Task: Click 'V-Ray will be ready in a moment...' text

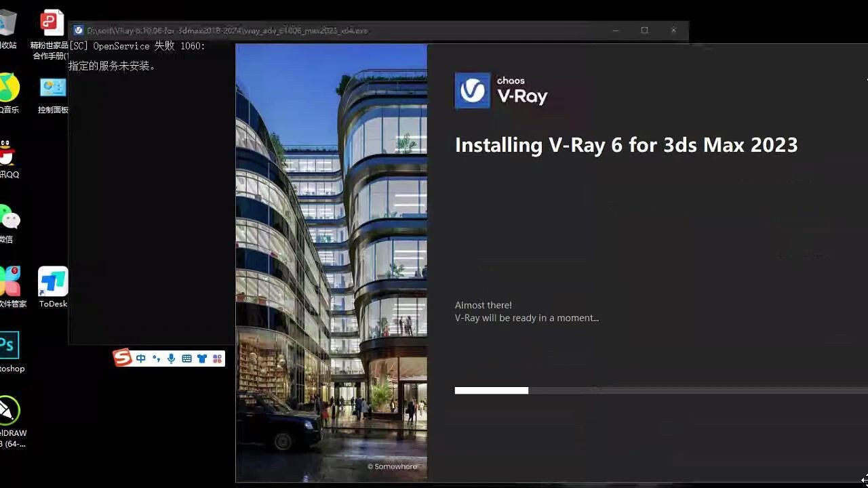Action: (527, 318)
